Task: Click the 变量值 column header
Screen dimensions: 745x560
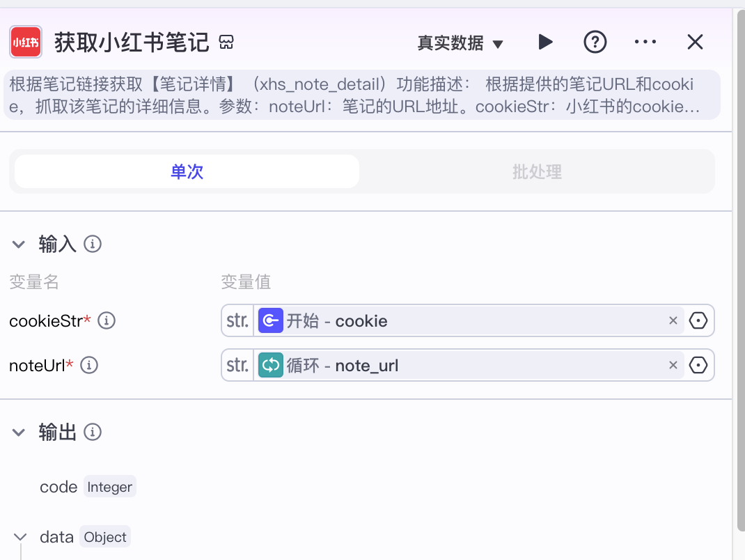Action: tap(246, 282)
